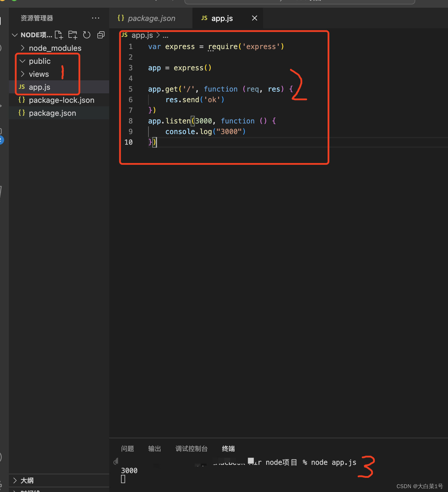Click the app.listen(3000 text on line 8
This screenshot has height=492, width=448.
click(x=180, y=121)
